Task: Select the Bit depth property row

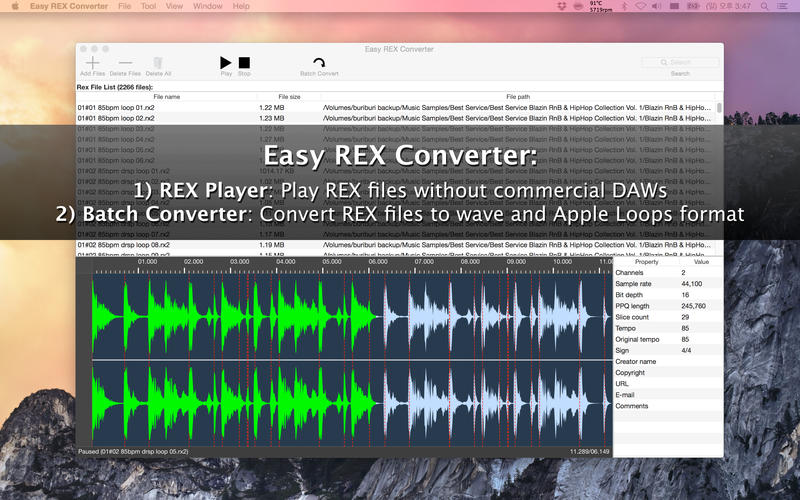Action: 668,295
